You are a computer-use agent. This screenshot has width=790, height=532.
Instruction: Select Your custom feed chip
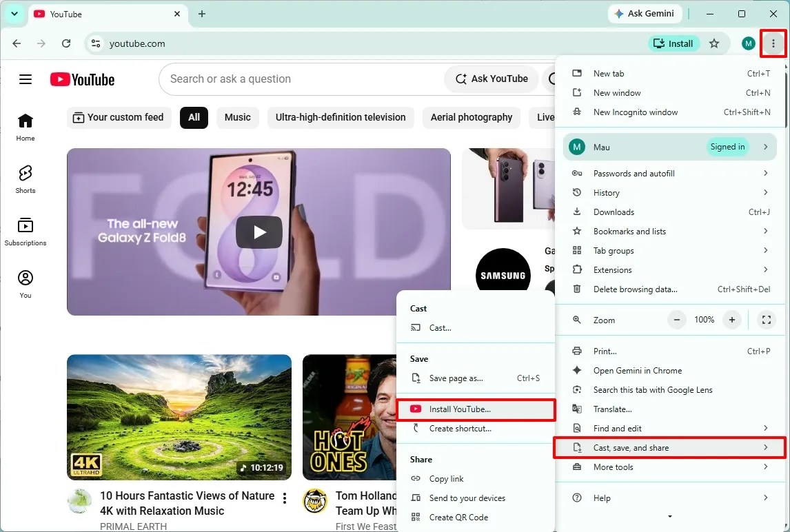119,117
